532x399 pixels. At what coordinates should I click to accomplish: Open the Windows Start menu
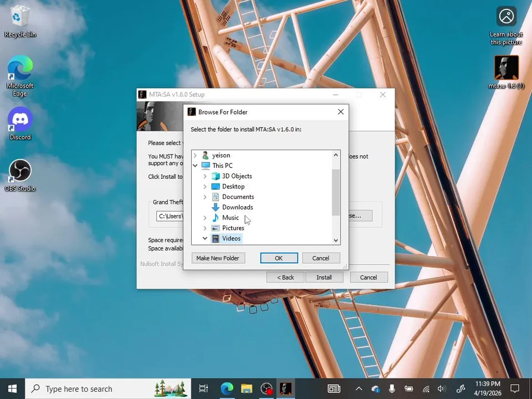tap(13, 389)
